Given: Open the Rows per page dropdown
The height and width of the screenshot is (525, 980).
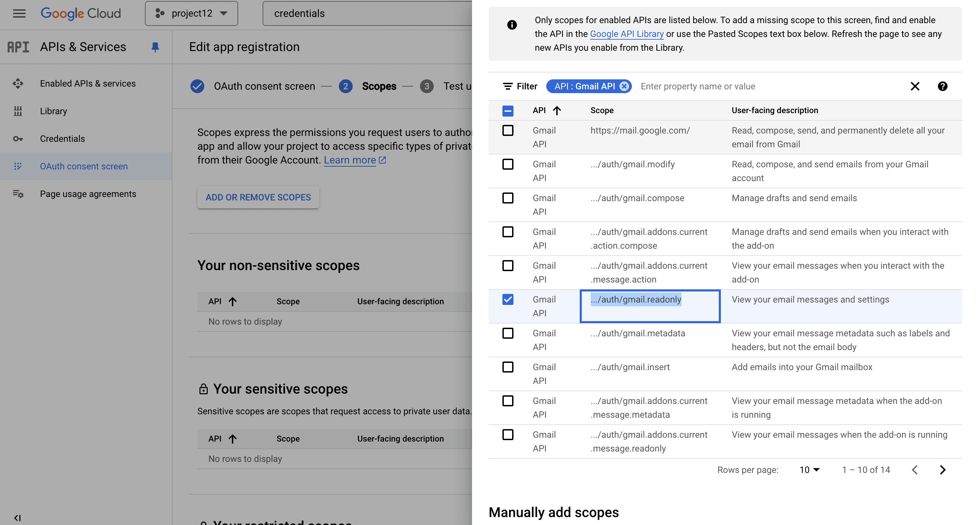Looking at the screenshot, I should pos(809,470).
